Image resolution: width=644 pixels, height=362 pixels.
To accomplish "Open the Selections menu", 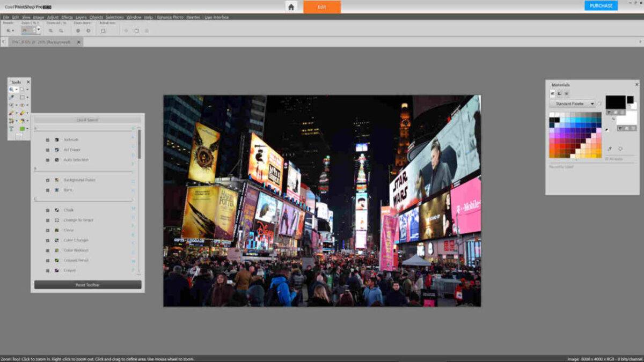I will coord(114,17).
